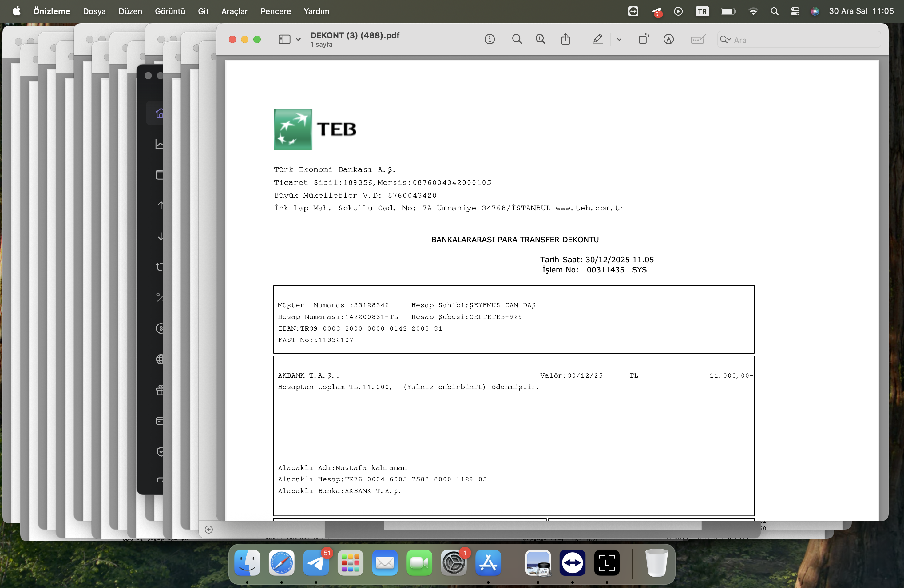Viewport: 904px width, 588px height.
Task: Open Finder from the Dock
Action: pyautogui.click(x=247, y=562)
